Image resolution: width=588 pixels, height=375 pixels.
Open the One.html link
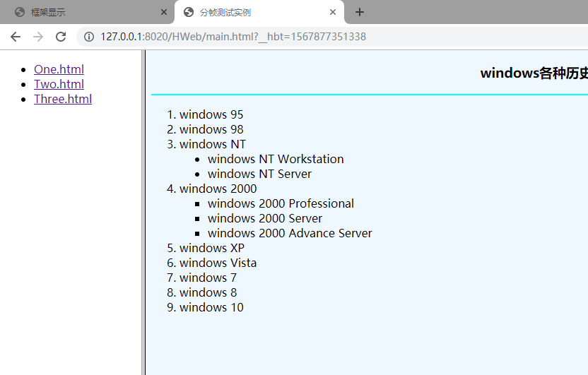[59, 69]
